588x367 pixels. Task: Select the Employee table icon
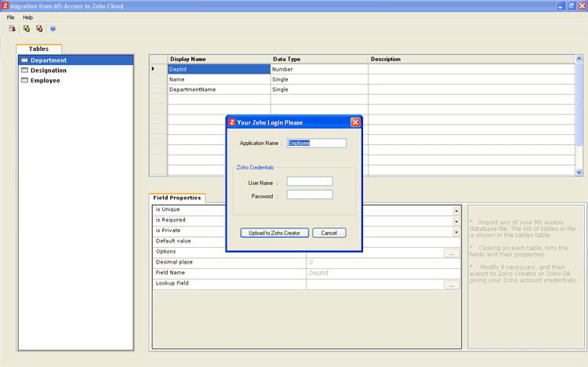(x=24, y=80)
